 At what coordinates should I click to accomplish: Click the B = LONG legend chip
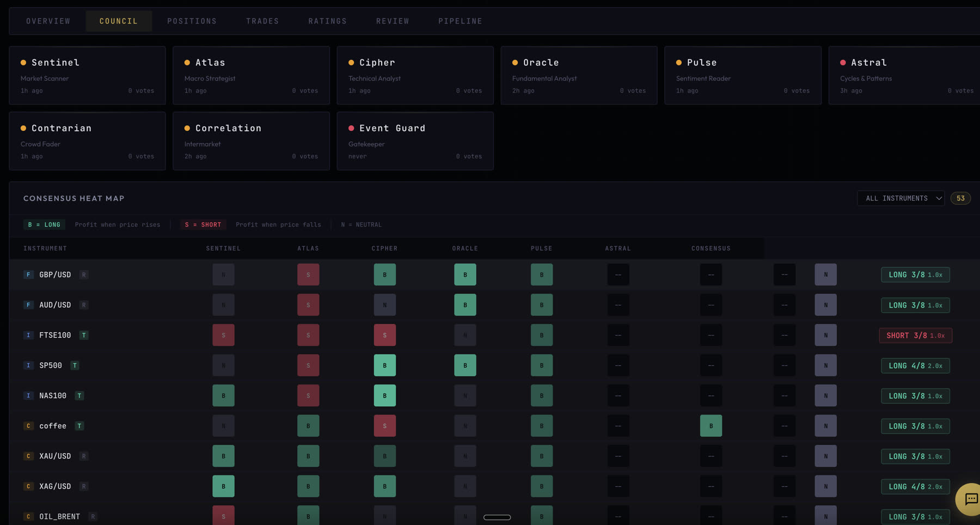tap(44, 224)
